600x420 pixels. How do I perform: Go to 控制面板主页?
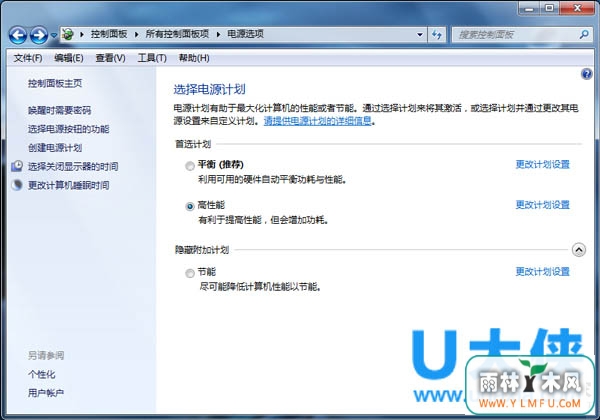pos(55,83)
